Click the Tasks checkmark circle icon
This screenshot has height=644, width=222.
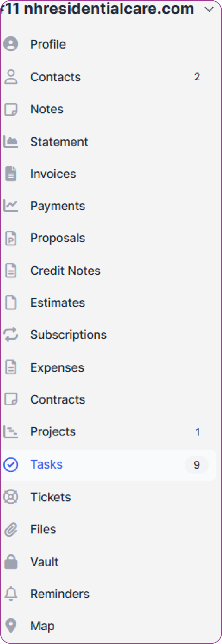[11, 464]
